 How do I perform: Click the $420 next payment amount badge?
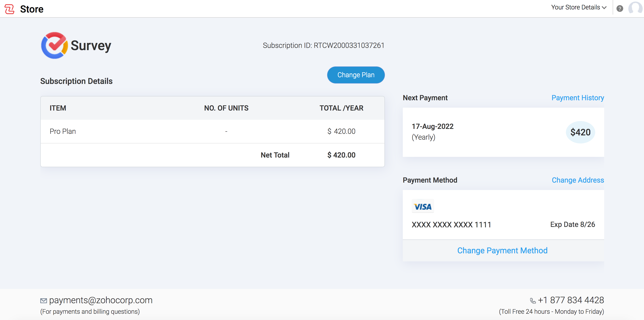point(580,132)
